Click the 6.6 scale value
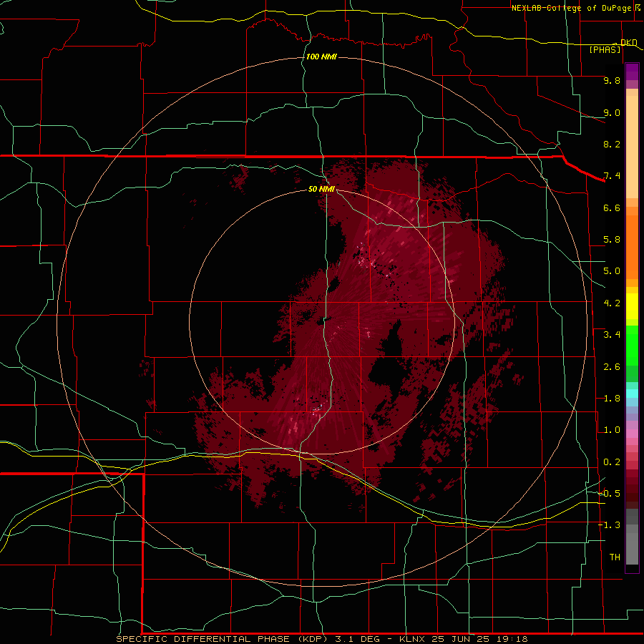The width and height of the screenshot is (644, 644). coord(612,208)
